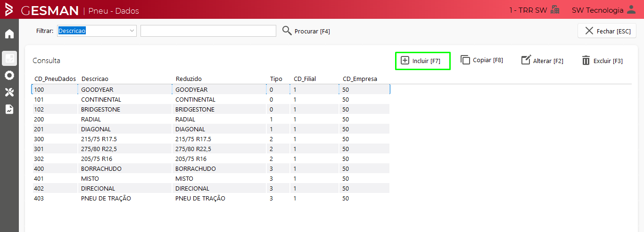Click the SW Tecnologia user label
The image size is (644, 232).
pos(597,10)
